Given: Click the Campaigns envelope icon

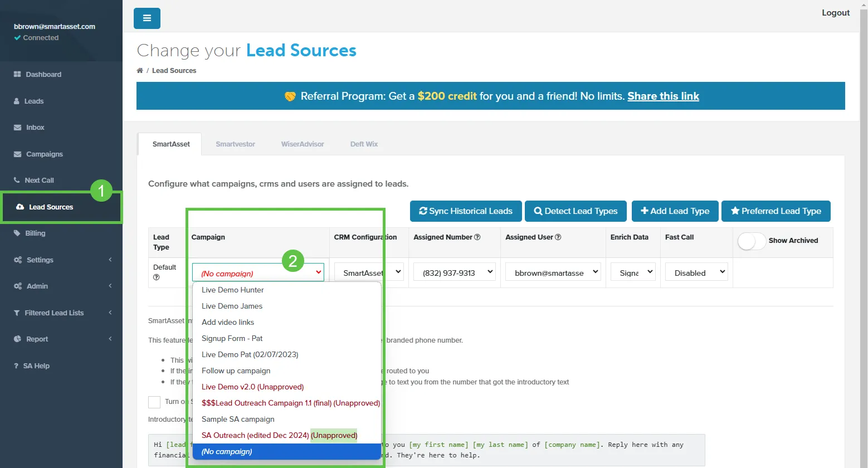Looking at the screenshot, I should coord(17,154).
